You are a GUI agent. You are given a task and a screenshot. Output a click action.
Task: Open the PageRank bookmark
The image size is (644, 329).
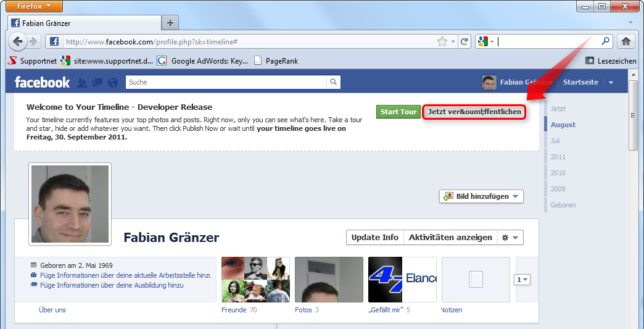[x=276, y=60]
